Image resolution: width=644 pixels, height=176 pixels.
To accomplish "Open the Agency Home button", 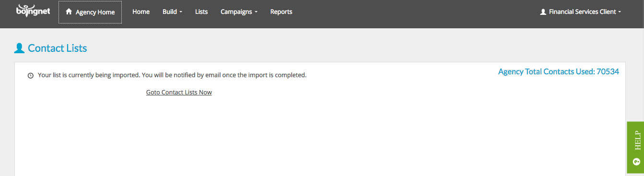I will (90, 12).
